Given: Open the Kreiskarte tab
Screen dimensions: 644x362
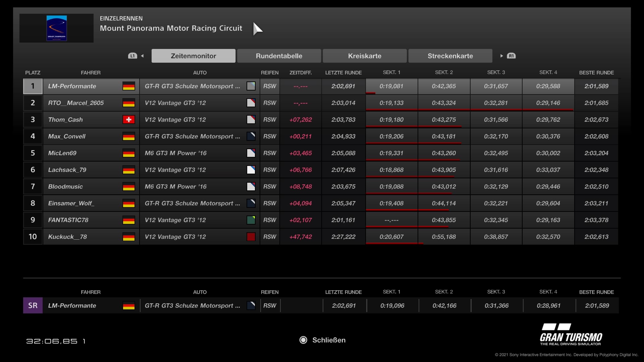Looking at the screenshot, I should [365, 56].
